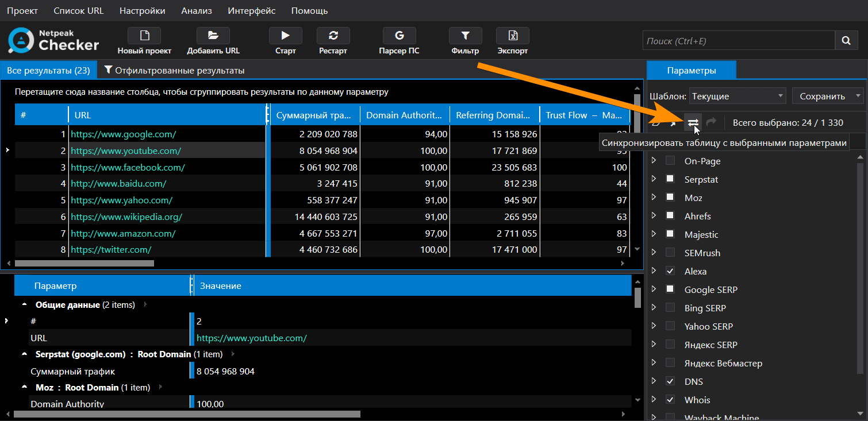Switch to Отфильтрованные результаты tab
The image size is (868, 421).
click(x=174, y=71)
